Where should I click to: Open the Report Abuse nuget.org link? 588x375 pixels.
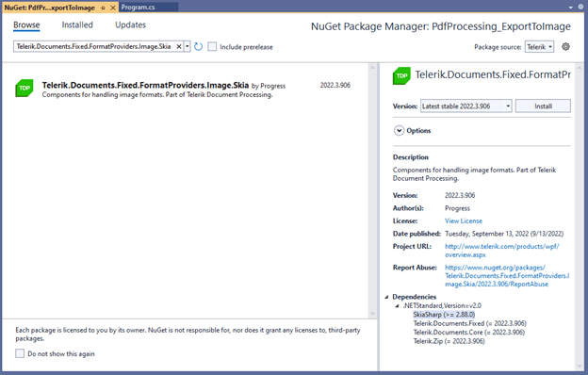point(507,276)
